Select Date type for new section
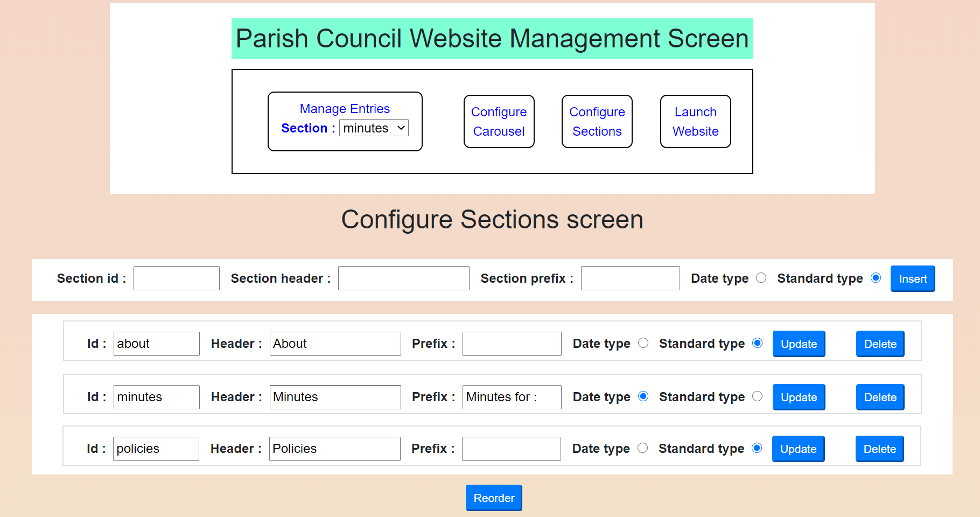 761,278
